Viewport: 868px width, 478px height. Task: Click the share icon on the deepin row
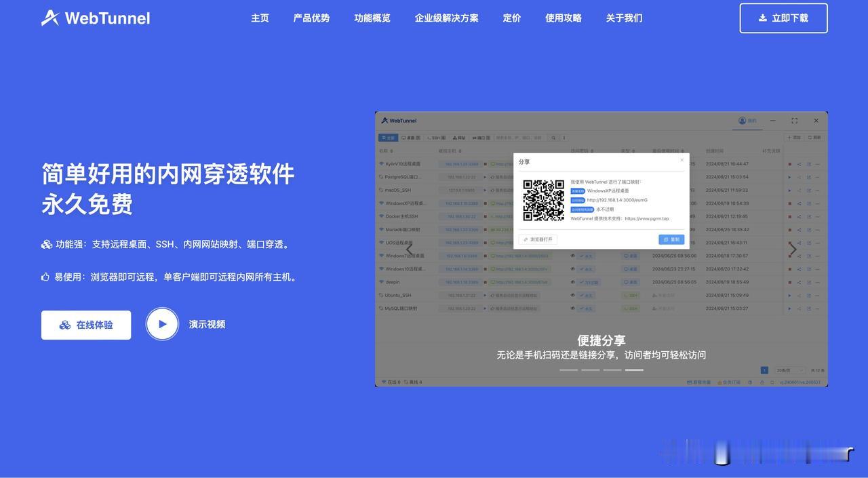(799, 281)
